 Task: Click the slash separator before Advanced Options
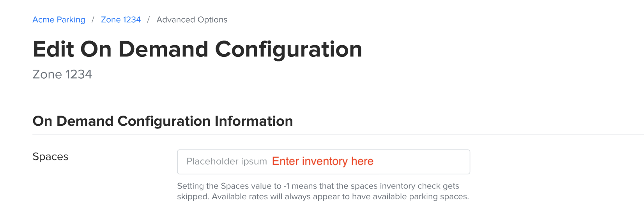(x=149, y=20)
